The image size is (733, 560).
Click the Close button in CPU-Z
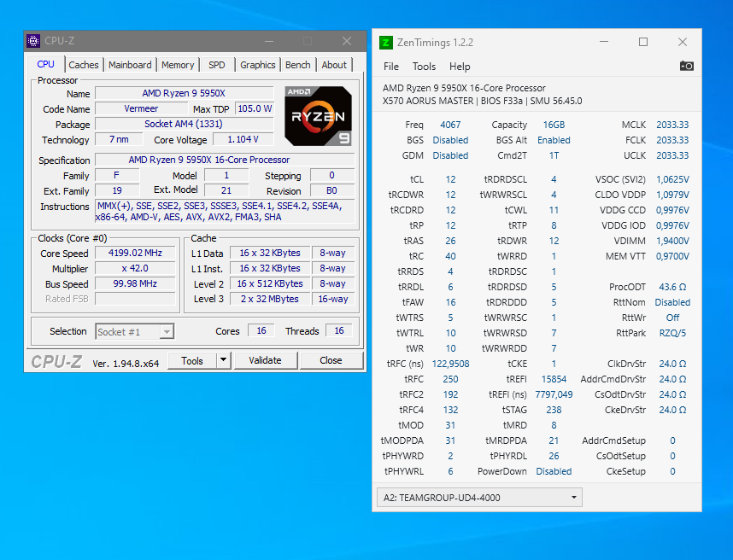[x=331, y=360]
